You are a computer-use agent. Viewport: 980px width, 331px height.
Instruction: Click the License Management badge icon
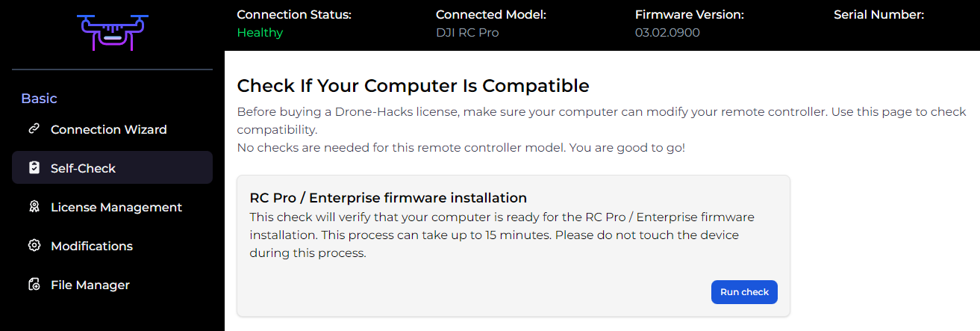(34, 207)
